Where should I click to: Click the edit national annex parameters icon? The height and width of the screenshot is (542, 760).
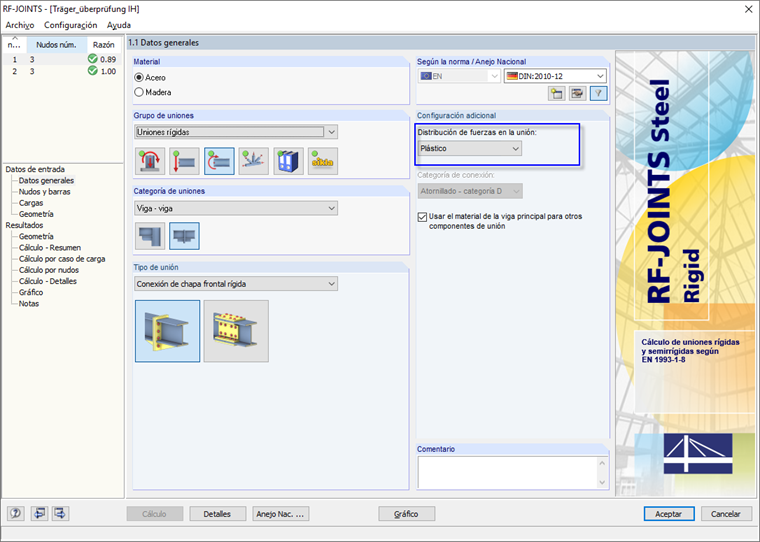pos(577,94)
